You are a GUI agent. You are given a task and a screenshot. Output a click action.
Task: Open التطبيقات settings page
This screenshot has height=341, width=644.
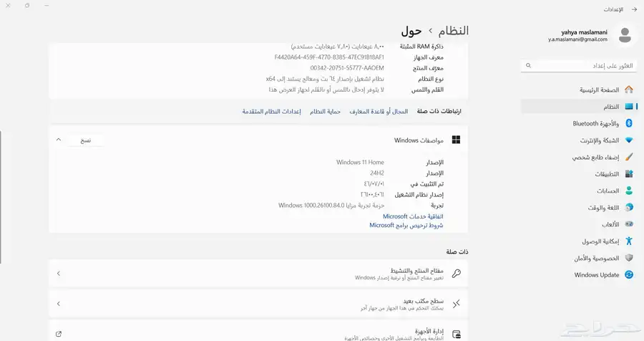[x=579, y=174]
